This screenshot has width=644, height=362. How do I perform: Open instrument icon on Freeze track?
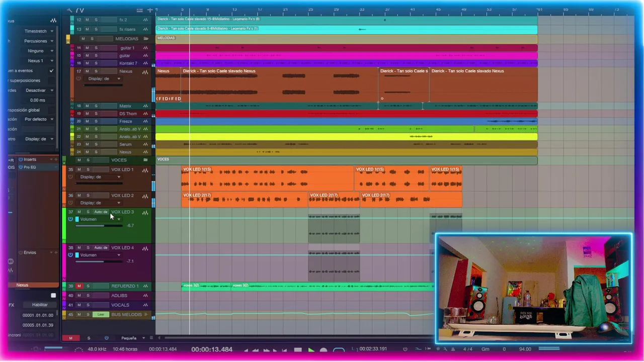click(145, 121)
